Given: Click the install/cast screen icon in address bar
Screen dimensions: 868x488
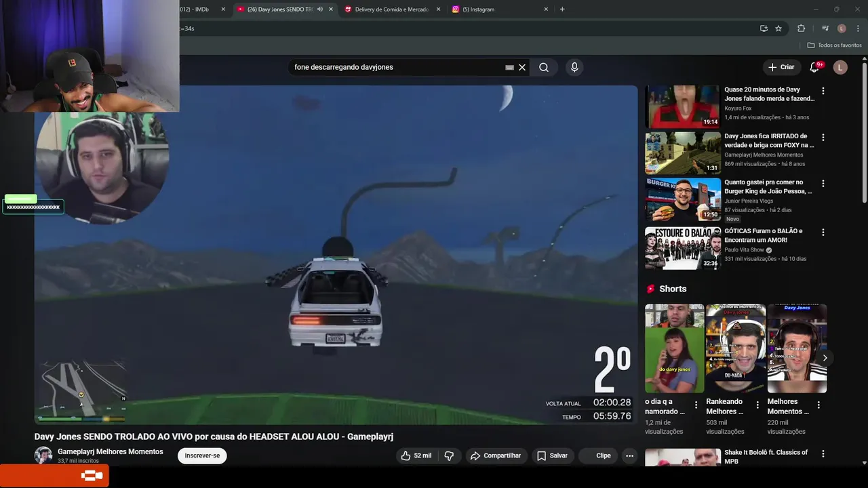Looking at the screenshot, I should tap(764, 28).
